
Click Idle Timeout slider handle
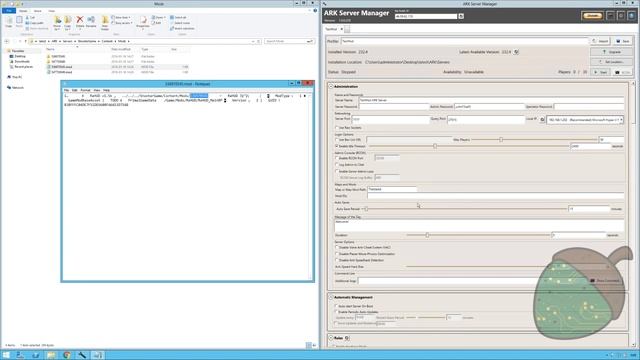pyautogui.click(x=435, y=146)
